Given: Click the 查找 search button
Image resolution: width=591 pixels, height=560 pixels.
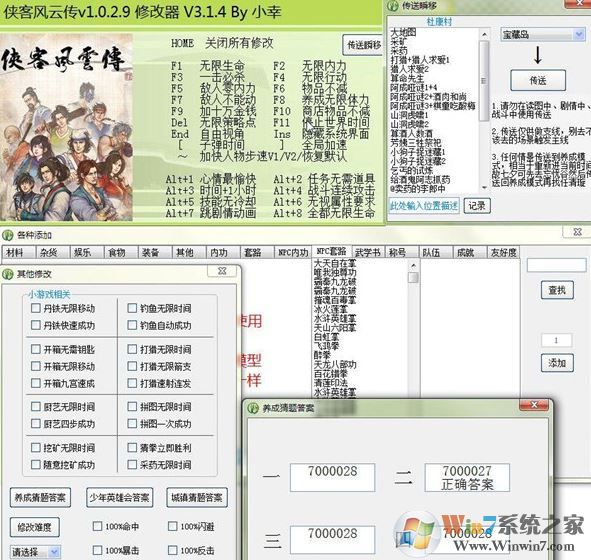Looking at the screenshot, I should [557, 290].
